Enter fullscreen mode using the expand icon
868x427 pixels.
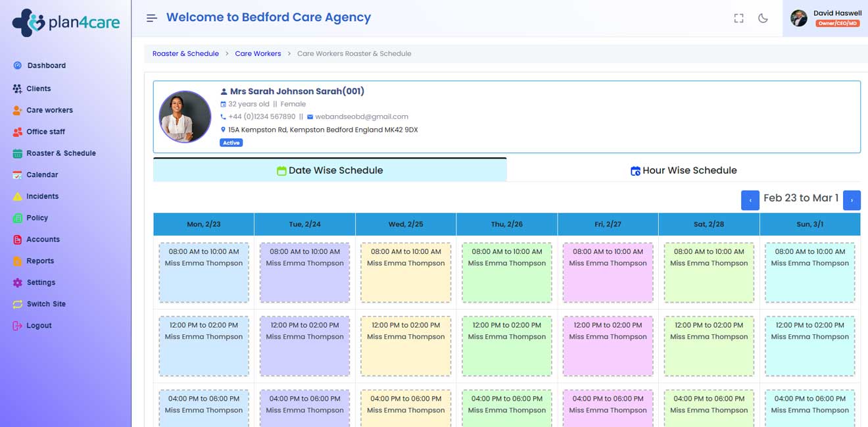[x=738, y=18]
